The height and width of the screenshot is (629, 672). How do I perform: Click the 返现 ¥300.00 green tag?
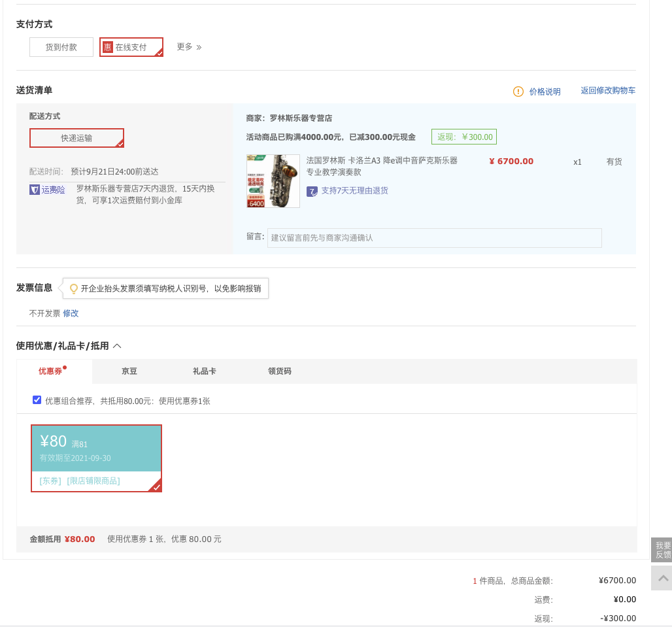[x=464, y=137]
